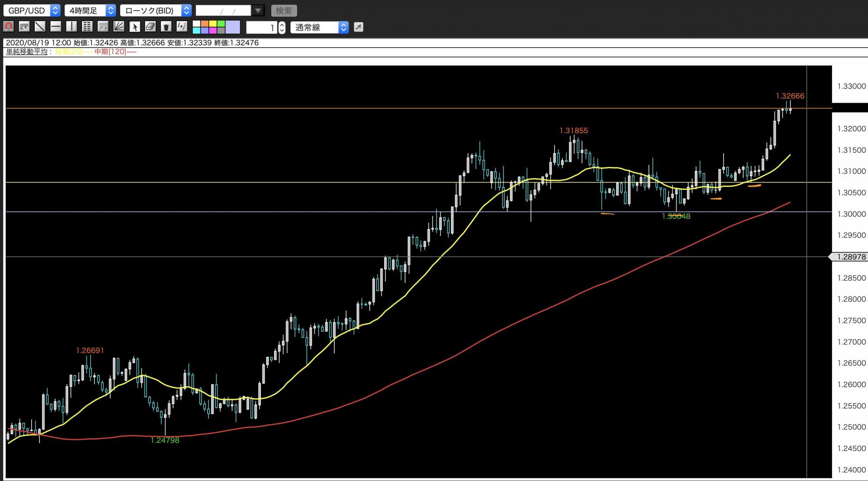Click the 検索 search button
Viewport: 868px width, 481px height.
284,10
